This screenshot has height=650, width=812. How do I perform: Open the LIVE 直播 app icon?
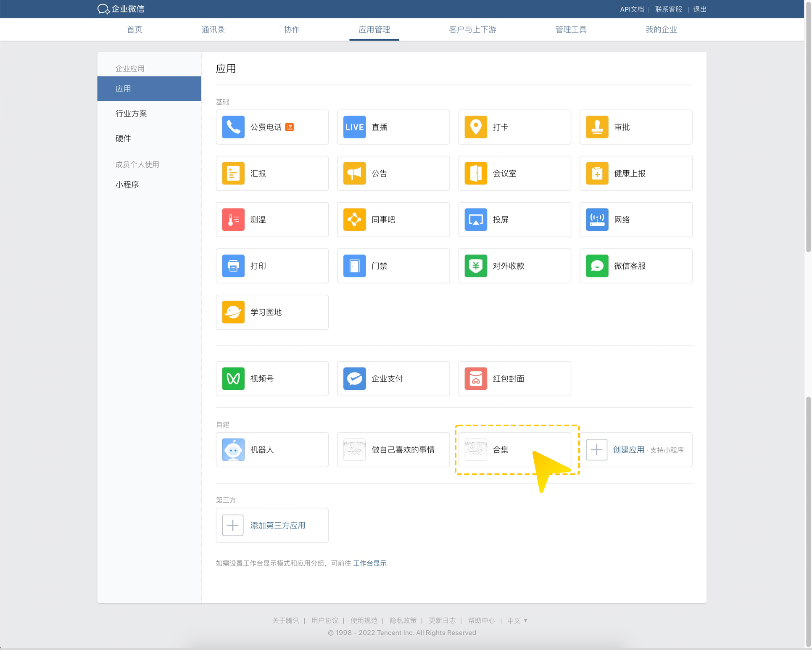tap(354, 127)
